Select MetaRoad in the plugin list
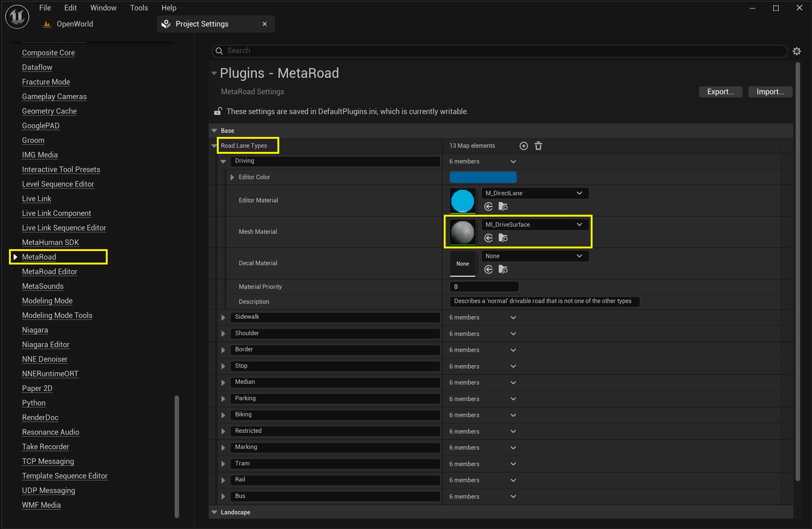The image size is (812, 529). [39, 257]
